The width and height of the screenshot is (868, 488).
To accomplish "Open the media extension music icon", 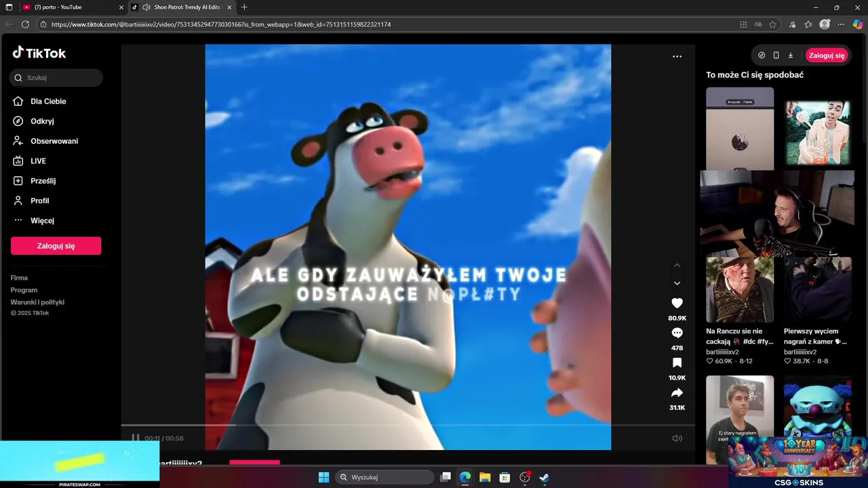I will tap(792, 24).
